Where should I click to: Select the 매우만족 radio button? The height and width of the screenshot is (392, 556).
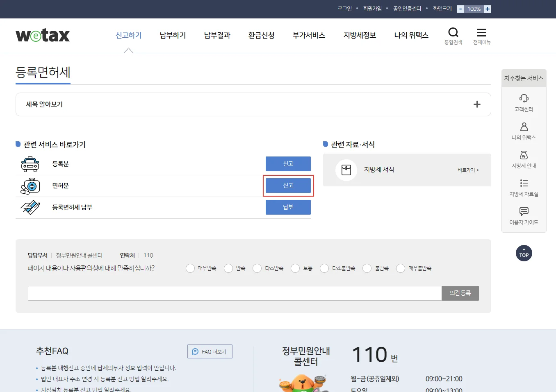pyautogui.click(x=190, y=268)
